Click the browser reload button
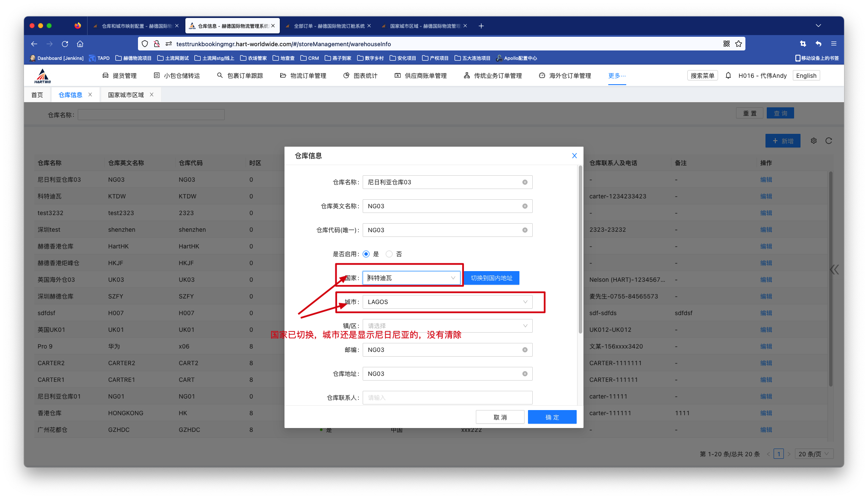 65,44
